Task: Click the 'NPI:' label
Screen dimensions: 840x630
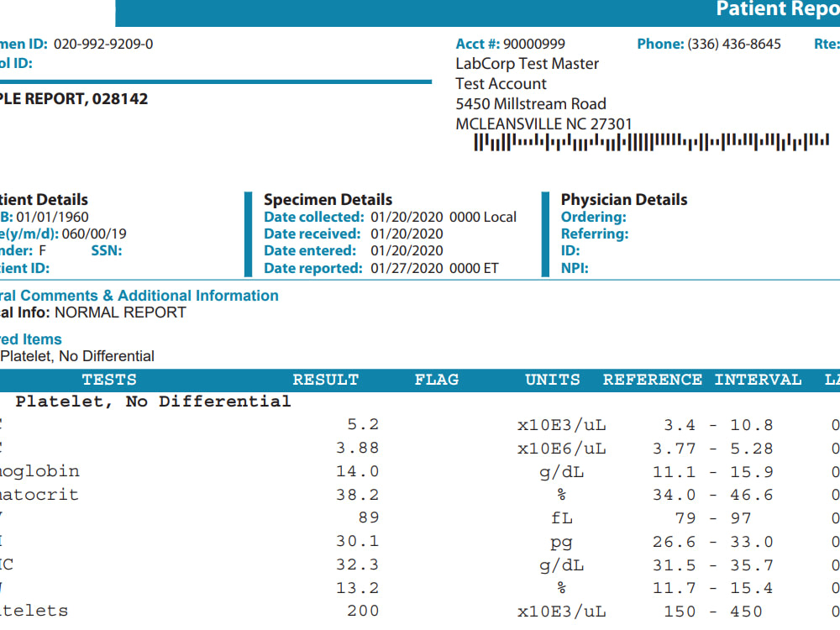Action: [x=575, y=269]
